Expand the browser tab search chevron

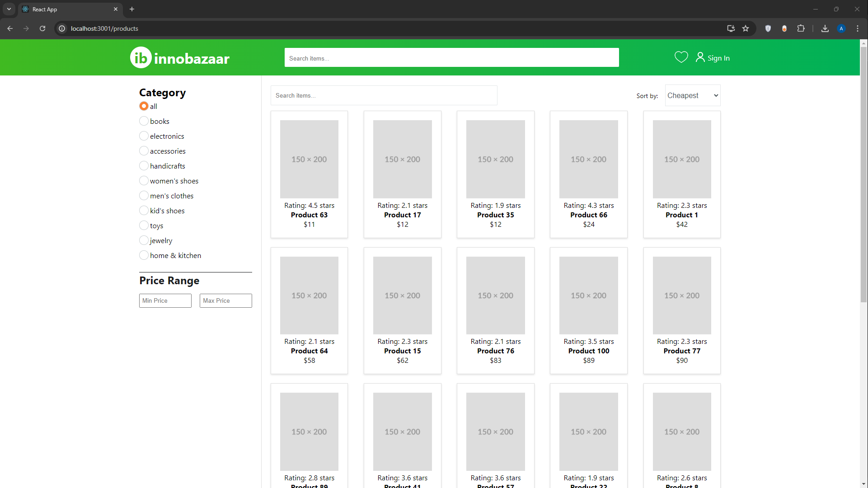pos(9,9)
